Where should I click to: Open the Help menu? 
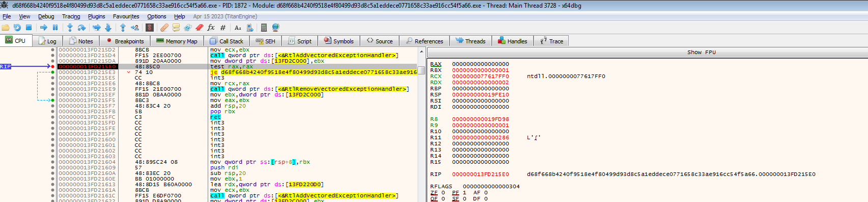tap(179, 16)
